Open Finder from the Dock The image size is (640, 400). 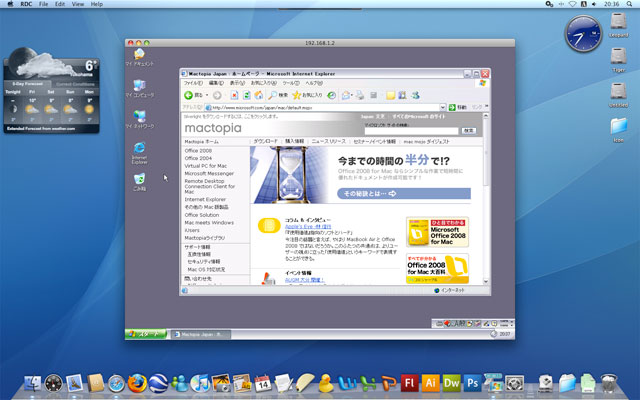pyautogui.click(x=32, y=384)
